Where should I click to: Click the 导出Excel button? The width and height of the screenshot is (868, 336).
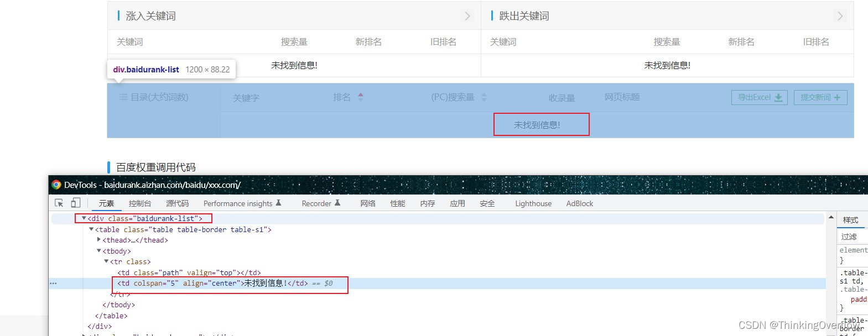[760, 97]
